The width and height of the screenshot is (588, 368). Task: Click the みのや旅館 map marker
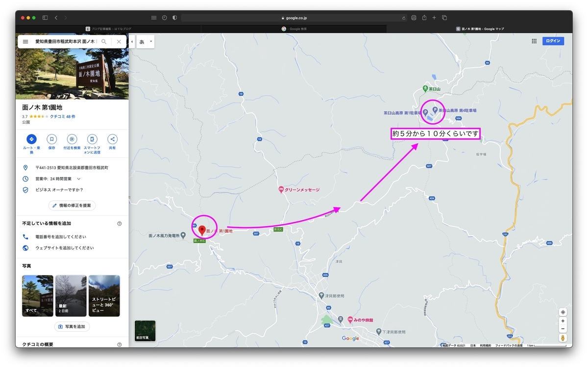(x=350, y=320)
